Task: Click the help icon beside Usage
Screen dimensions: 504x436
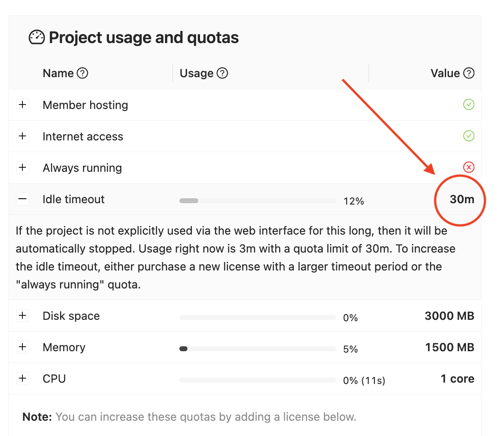Action: point(222,73)
